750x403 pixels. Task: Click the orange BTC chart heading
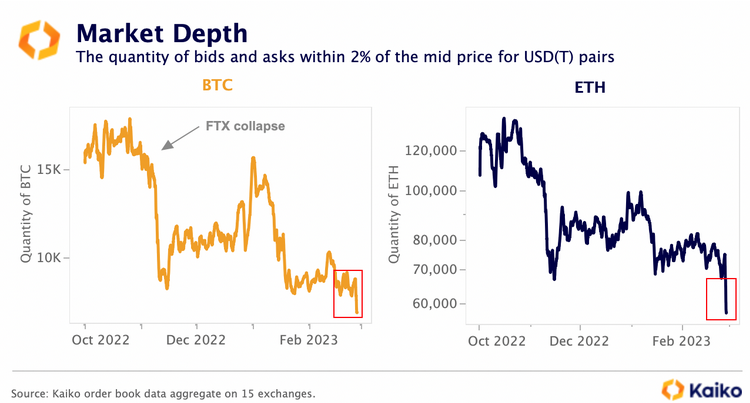click(217, 86)
